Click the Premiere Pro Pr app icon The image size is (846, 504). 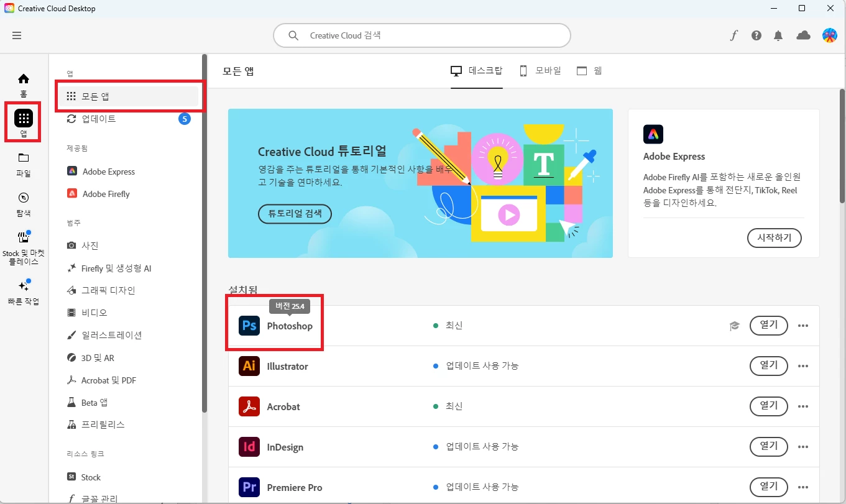tap(249, 487)
